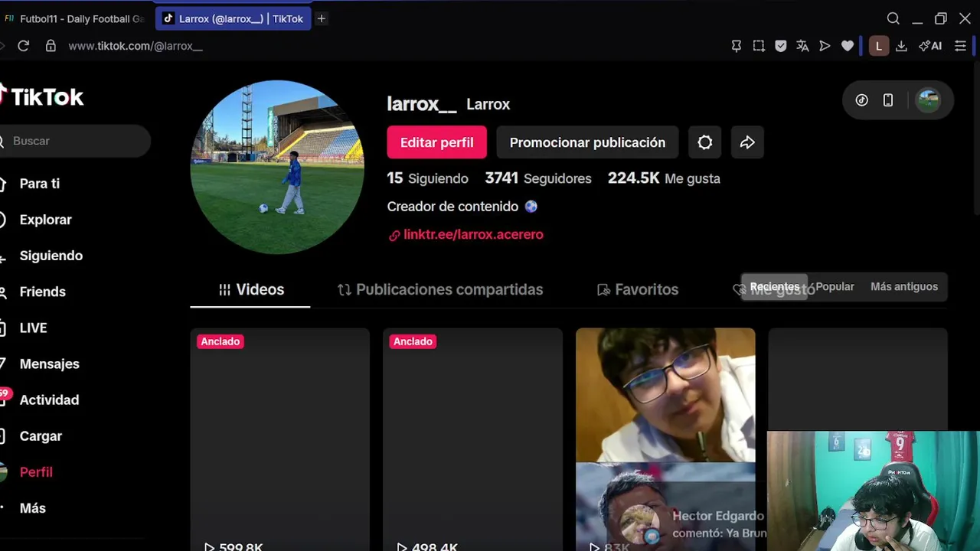This screenshot has height=551, width=980.
Task: Click the Creador de contenido bio text
Action: 462,207
